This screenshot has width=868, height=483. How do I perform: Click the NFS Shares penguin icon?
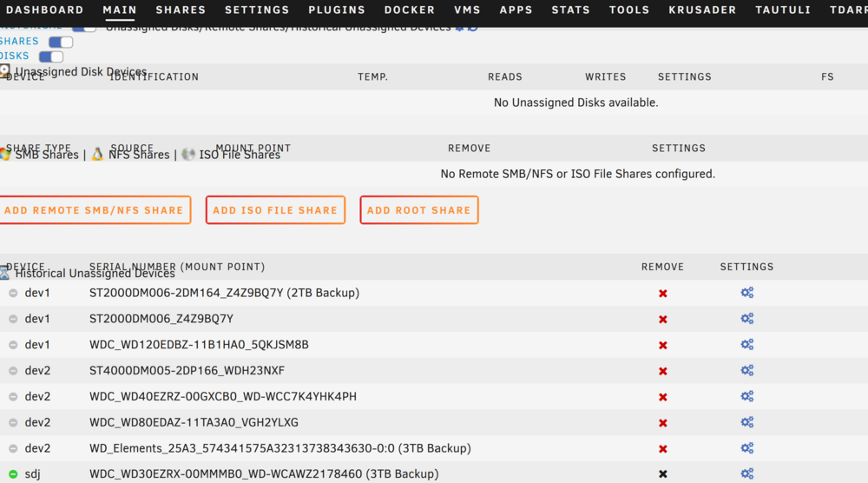pyautogui.click(x=97, y=154)
